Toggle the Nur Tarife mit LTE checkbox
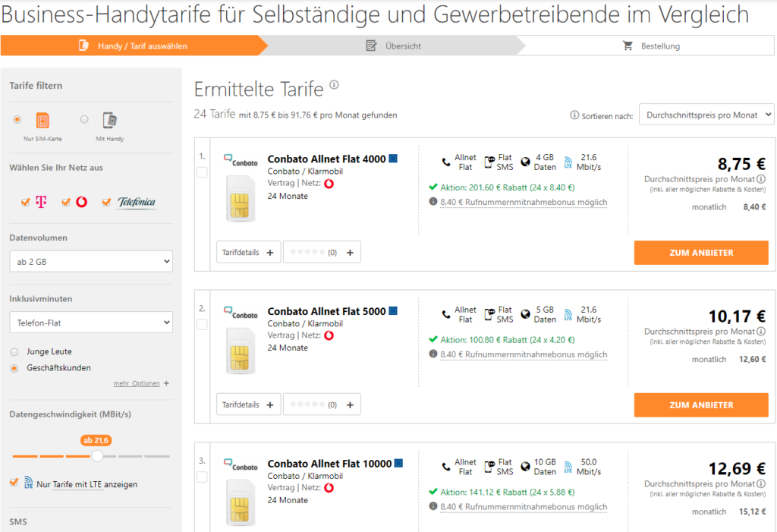Screen dimensions: 777x532 tap(14, 483)
